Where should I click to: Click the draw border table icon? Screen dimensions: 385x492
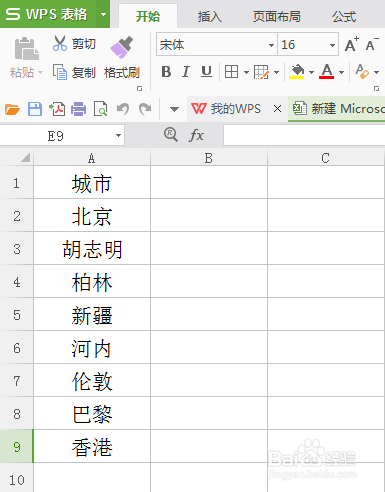click(x=261, y=72)
